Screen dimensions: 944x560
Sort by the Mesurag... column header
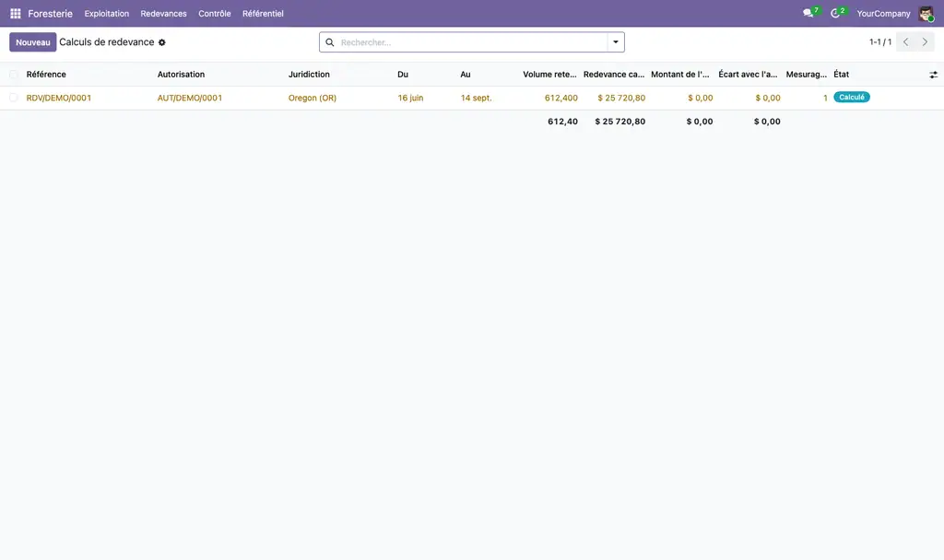pos(806,75)
